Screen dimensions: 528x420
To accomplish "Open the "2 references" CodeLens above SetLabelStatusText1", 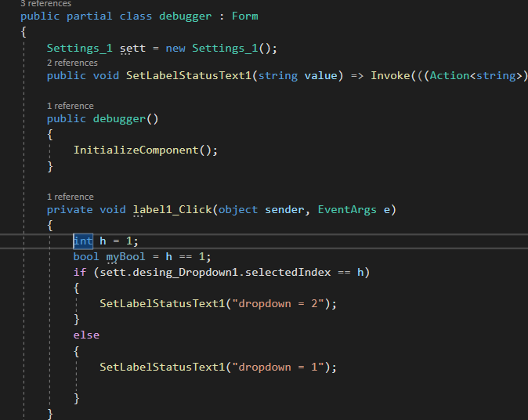I will click(72, 63).
